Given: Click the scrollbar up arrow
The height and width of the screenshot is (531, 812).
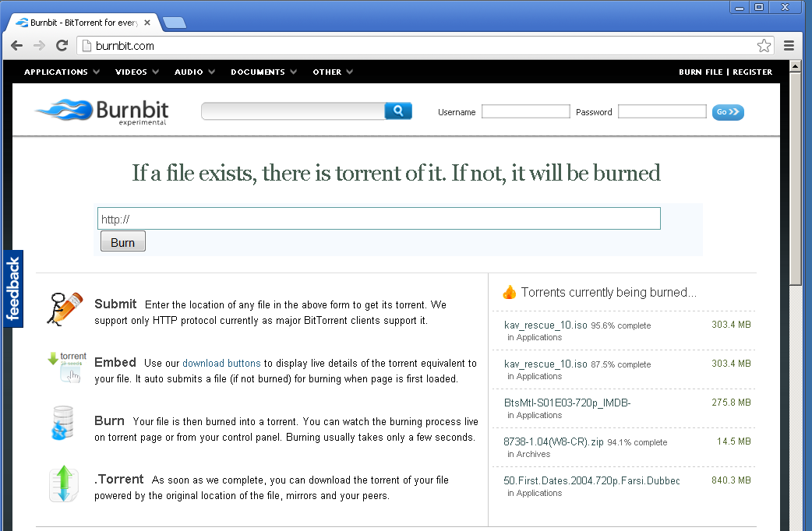Looking at the screenshot, I should [796, 65].
